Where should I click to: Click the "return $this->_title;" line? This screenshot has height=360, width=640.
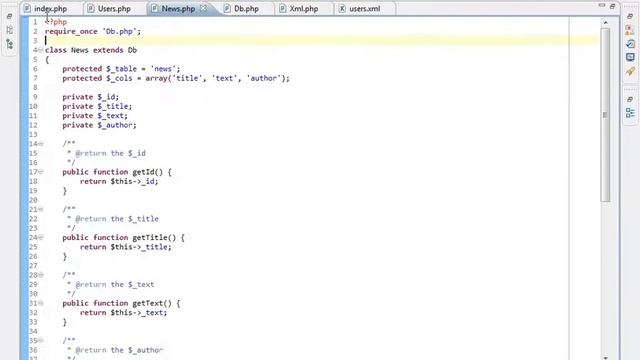tap(125, 247)
